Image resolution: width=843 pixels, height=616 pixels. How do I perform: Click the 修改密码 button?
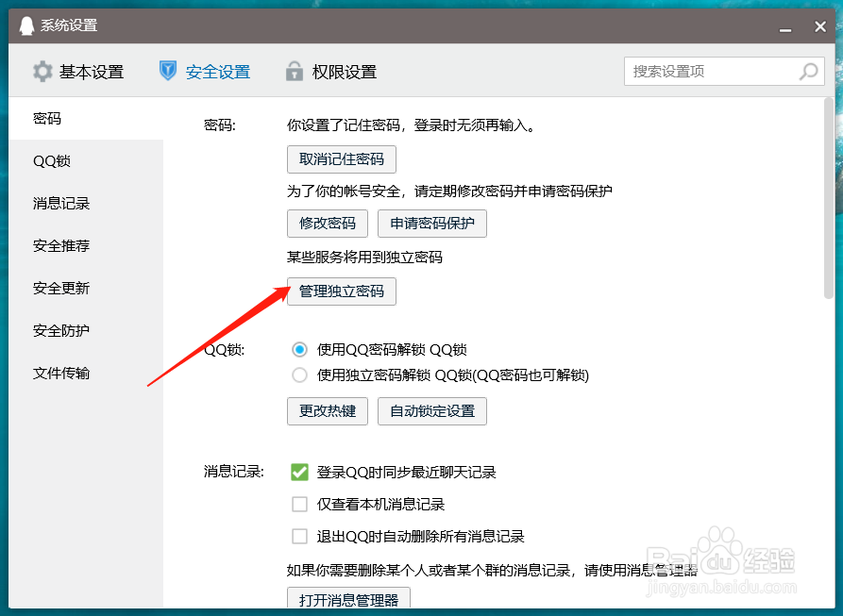pos(328,224)
